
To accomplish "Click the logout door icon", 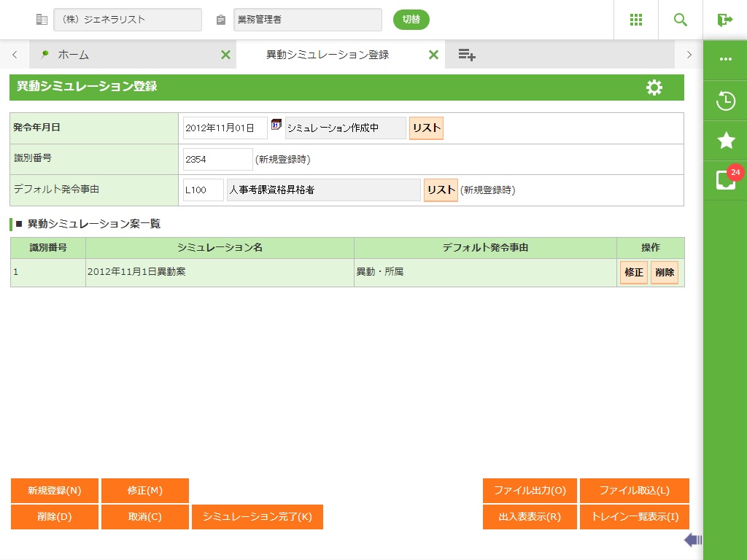I will (x=724, y=20).
